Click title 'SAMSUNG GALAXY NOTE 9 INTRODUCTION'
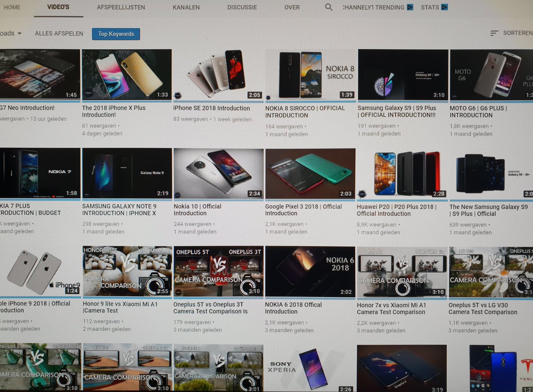The image size is (533, 392). (119, 210)
